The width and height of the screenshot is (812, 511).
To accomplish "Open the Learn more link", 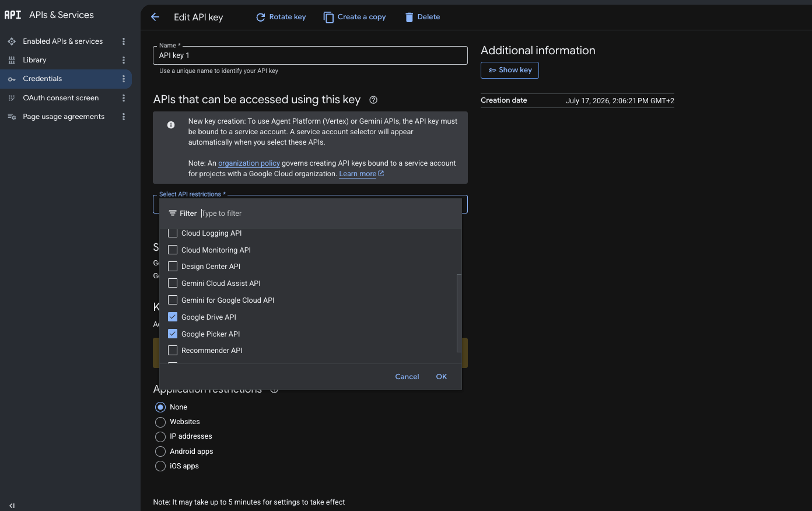I will pos(361,174).
